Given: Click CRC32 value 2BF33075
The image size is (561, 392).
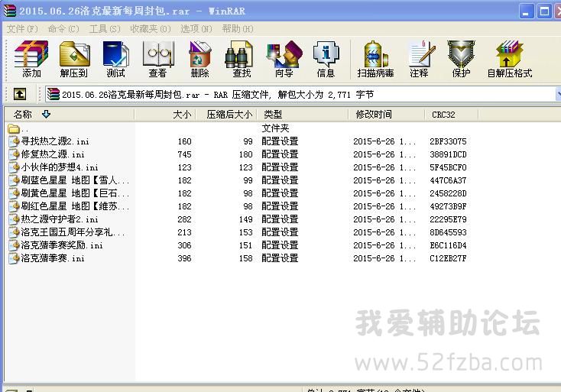Looking at the screenshot, I should [448, 141].
